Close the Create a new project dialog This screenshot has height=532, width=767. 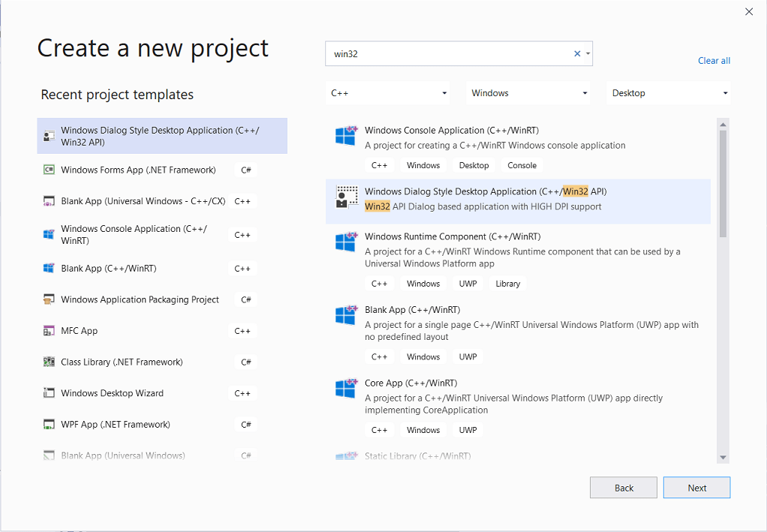[749, 12]
